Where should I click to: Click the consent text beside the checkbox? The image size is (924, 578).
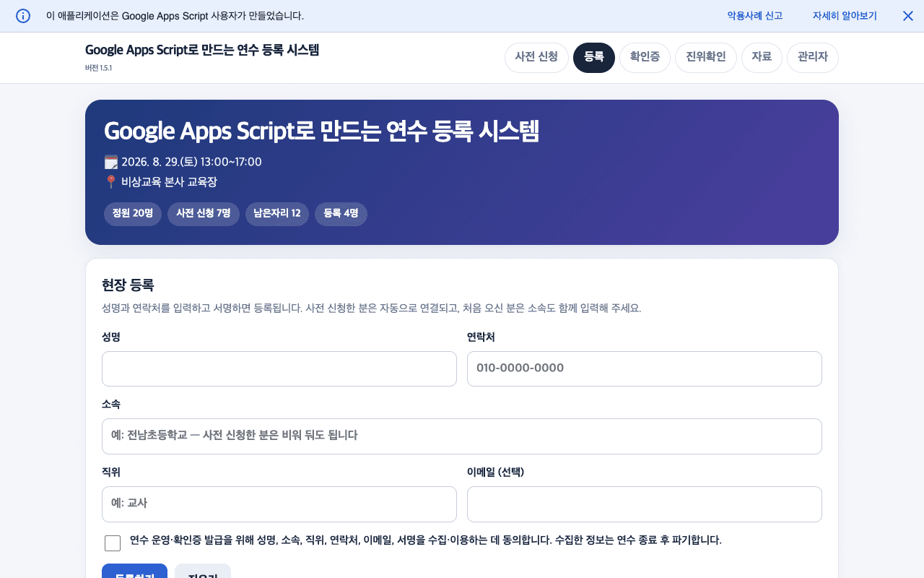(426, 540)
